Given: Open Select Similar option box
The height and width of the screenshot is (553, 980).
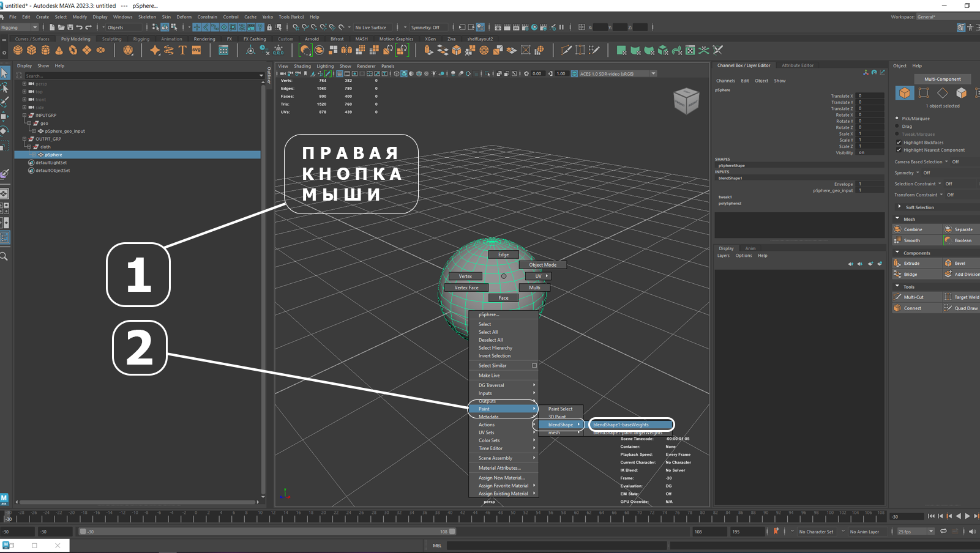Looking at the screenshot, I should coord(534,365).
